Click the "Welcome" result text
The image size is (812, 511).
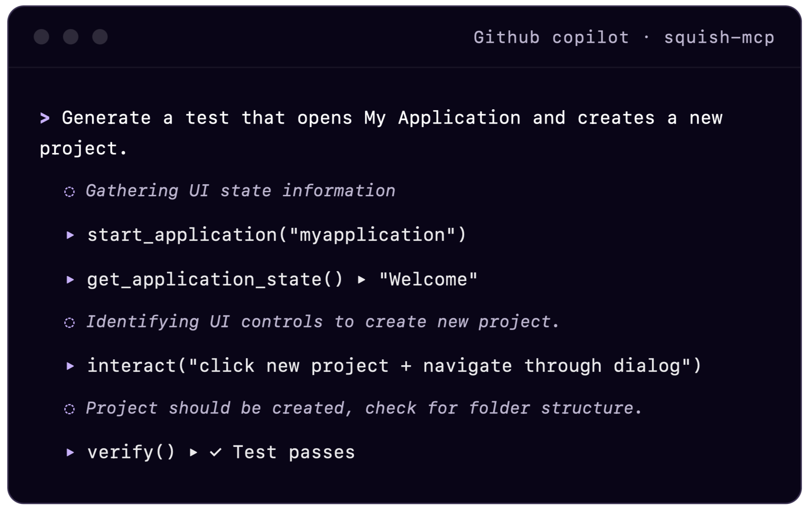[x=428, y=280]
